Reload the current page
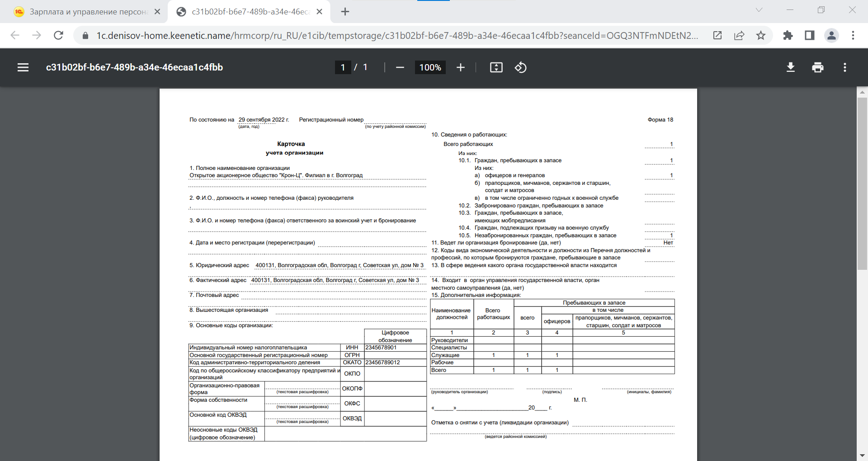Viewport: 868px width, 461px height. pos(58,35)
